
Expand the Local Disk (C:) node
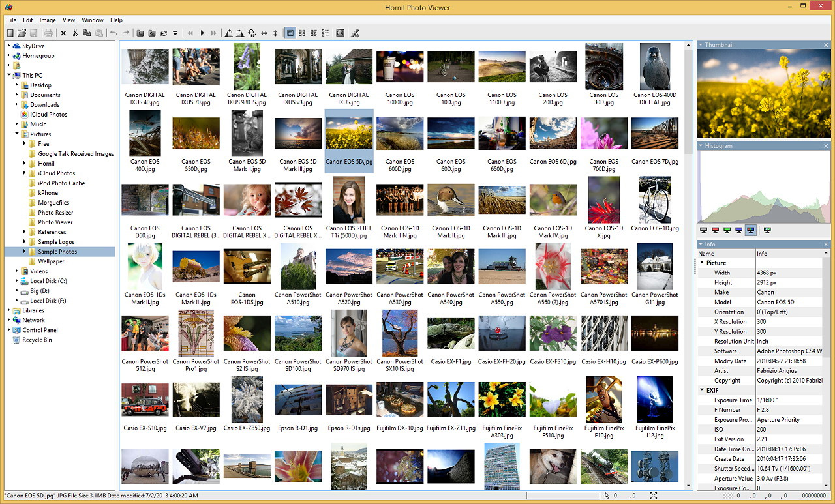click(16, 281)
